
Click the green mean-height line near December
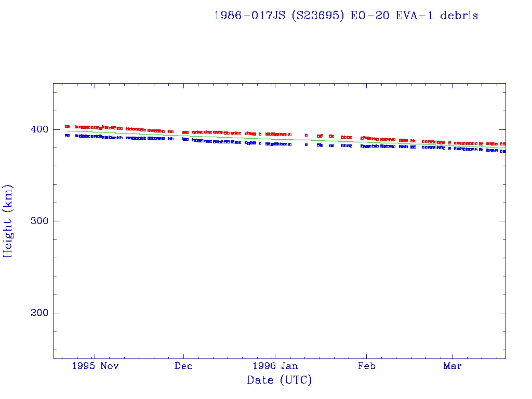click(x=183, y=136)
